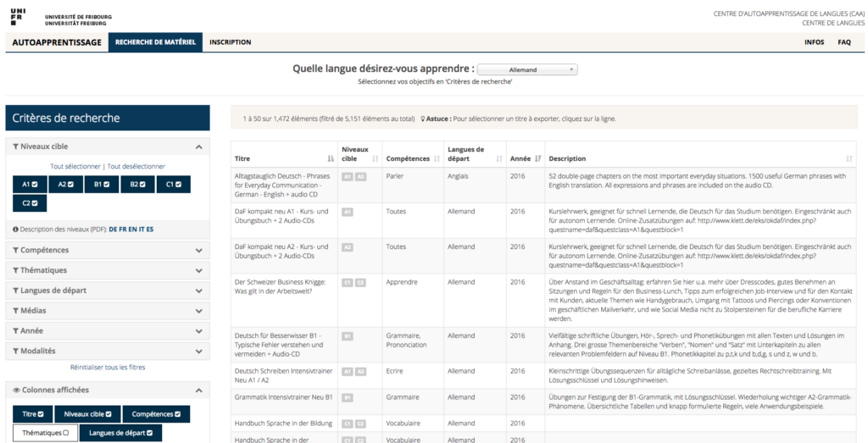Image resolution: width=868 pixels, height=443 pixels.
Task: Expand the Modalités filter panel
Action: click(x=108, y=351)
